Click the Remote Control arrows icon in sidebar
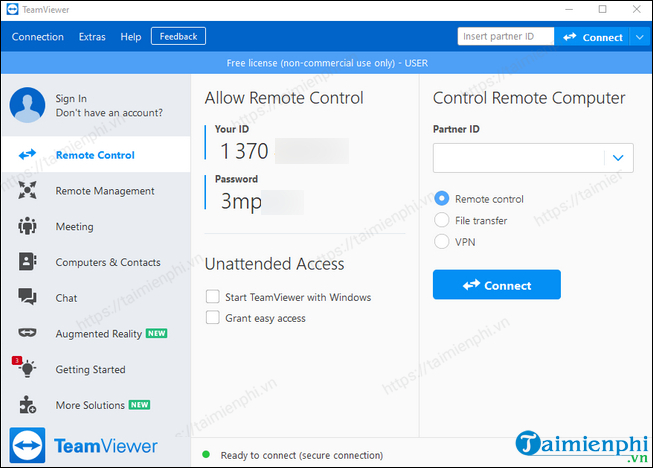Screen dimensions: 653x468 27,154
